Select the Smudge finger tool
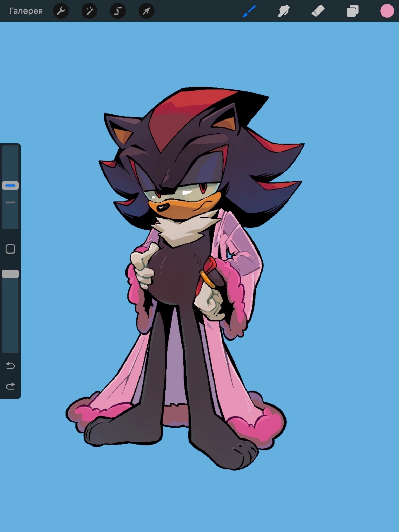This screenshot has height=532, width=399. point(283,11)
